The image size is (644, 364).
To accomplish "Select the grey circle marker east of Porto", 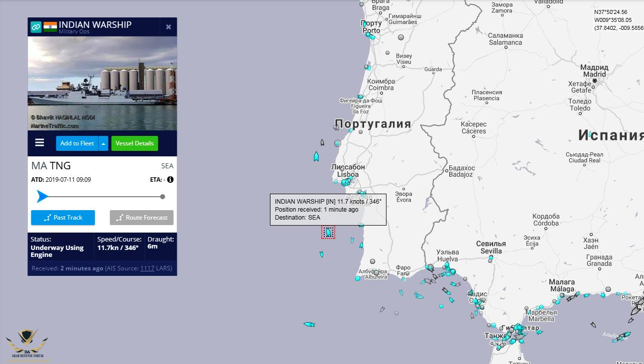I will 401,37.
